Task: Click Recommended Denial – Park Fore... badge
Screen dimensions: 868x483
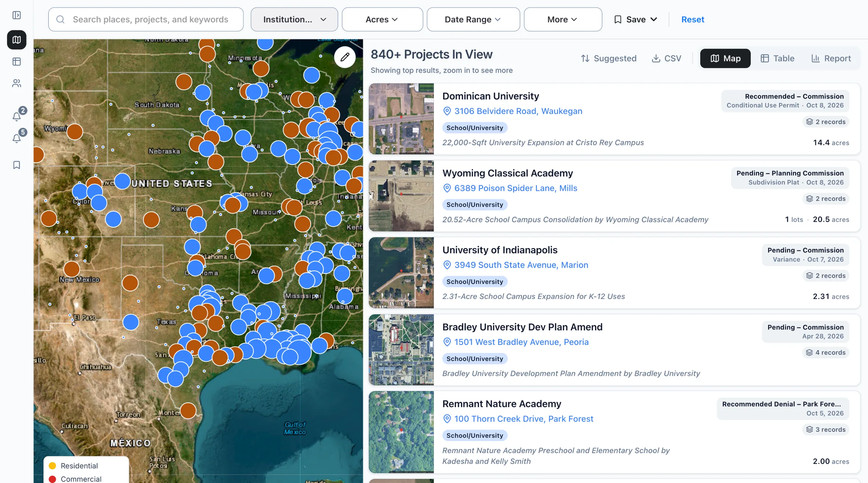Action: (x=783, y=409)
